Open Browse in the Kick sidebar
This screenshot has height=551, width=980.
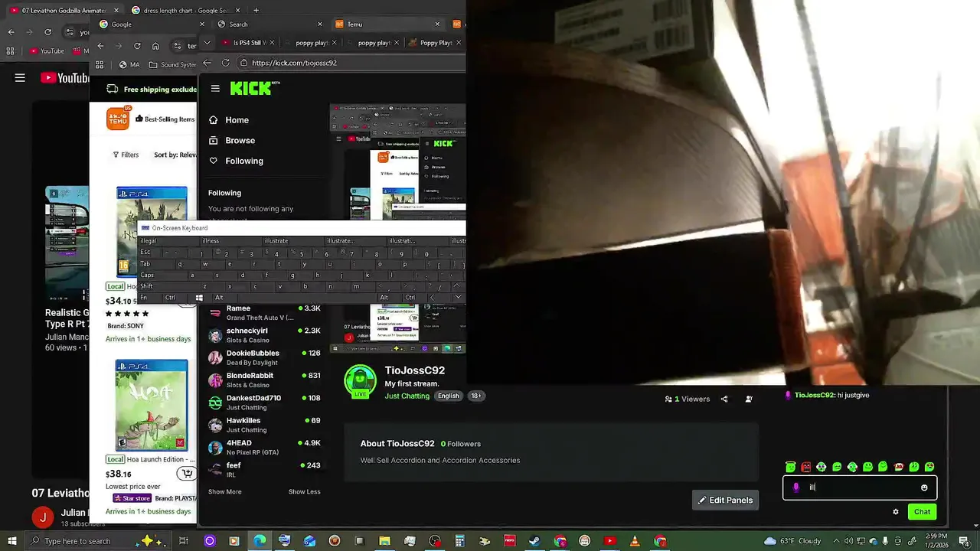[240, 141]
